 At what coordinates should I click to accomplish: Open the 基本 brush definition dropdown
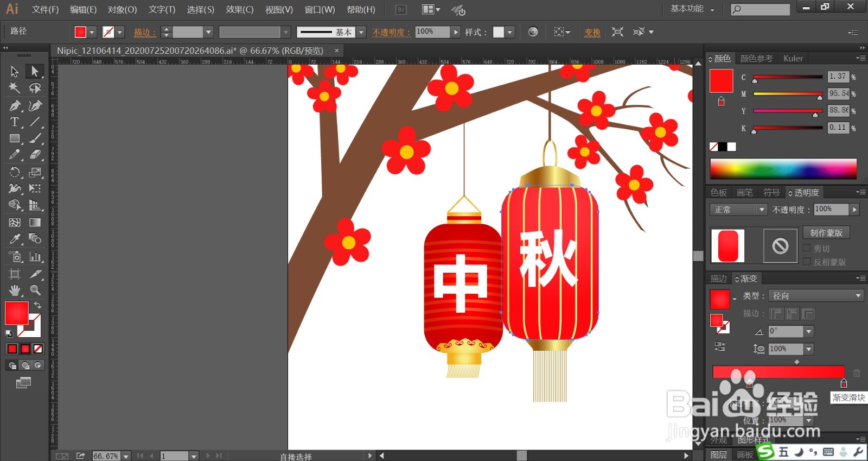tap(361, 32)
